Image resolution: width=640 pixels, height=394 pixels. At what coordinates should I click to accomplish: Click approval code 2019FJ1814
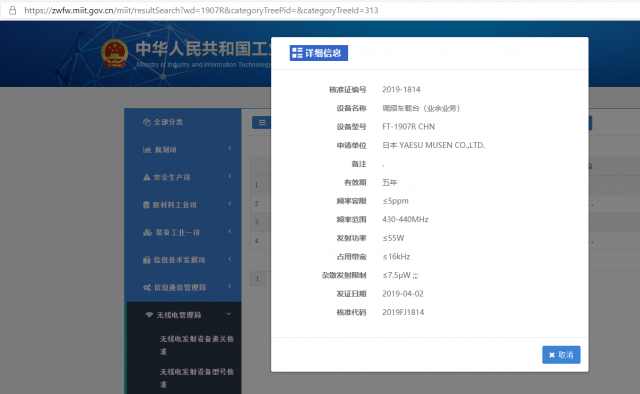click(x=403, y=312)
